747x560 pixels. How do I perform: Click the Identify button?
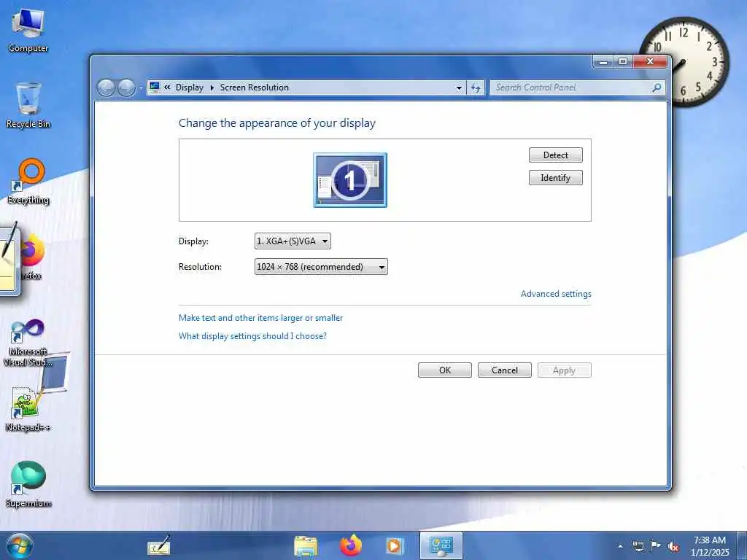(x=555, y=178)
